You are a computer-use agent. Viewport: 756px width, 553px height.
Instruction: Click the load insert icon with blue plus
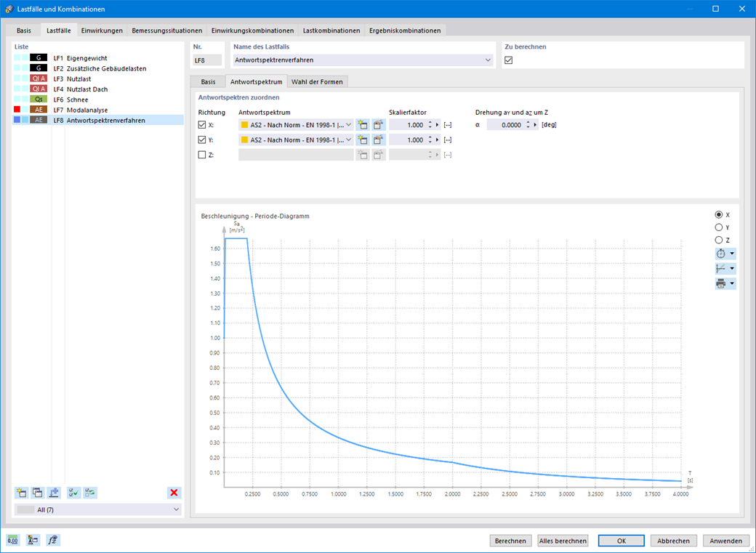coord(54,493)
